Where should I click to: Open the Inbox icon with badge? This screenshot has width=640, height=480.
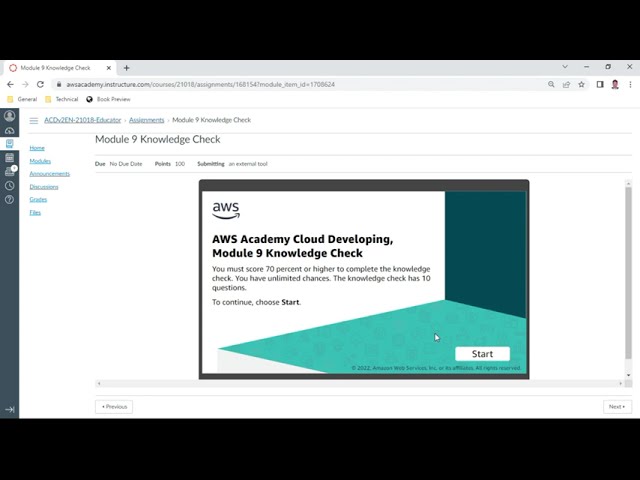[9, 171]
